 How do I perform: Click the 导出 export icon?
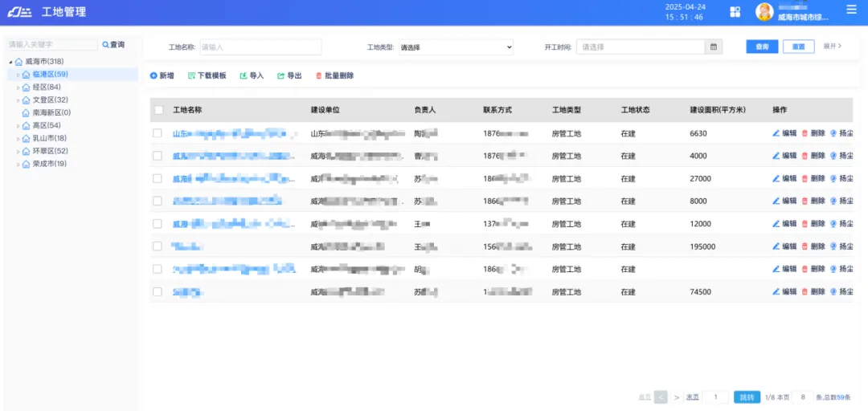click(280, 75)
